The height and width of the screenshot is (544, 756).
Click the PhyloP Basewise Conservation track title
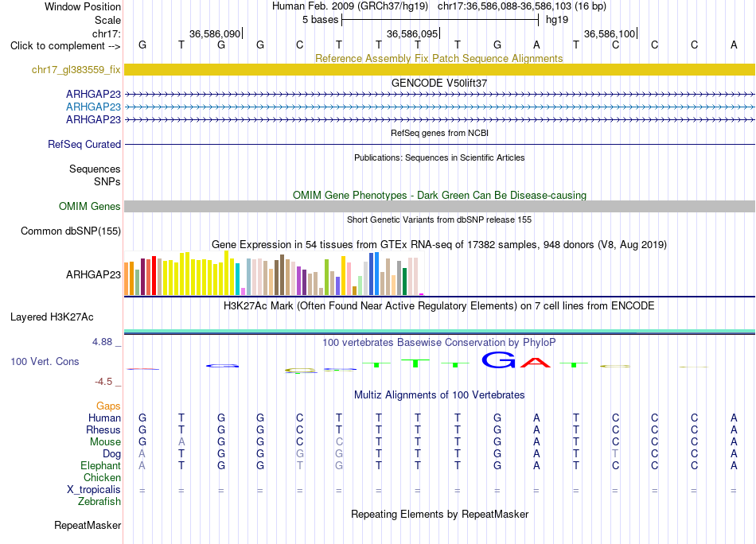coord(439,343)
